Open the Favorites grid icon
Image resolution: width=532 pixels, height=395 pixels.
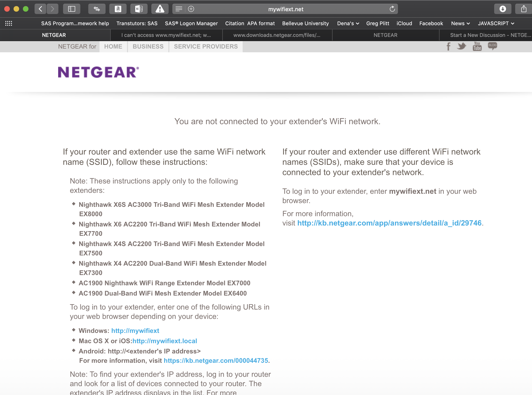tap(9, 23)
